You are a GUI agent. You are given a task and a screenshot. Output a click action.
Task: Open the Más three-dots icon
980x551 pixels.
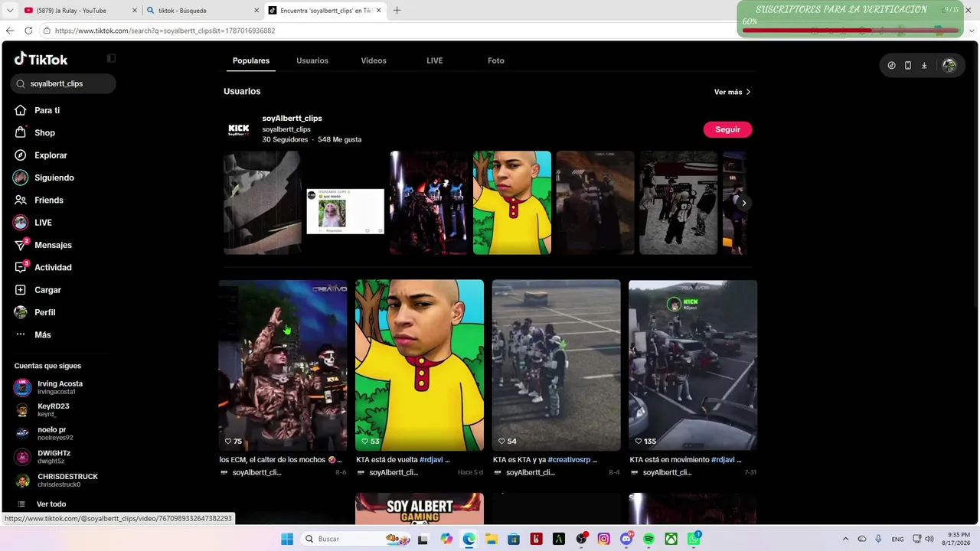21,334
